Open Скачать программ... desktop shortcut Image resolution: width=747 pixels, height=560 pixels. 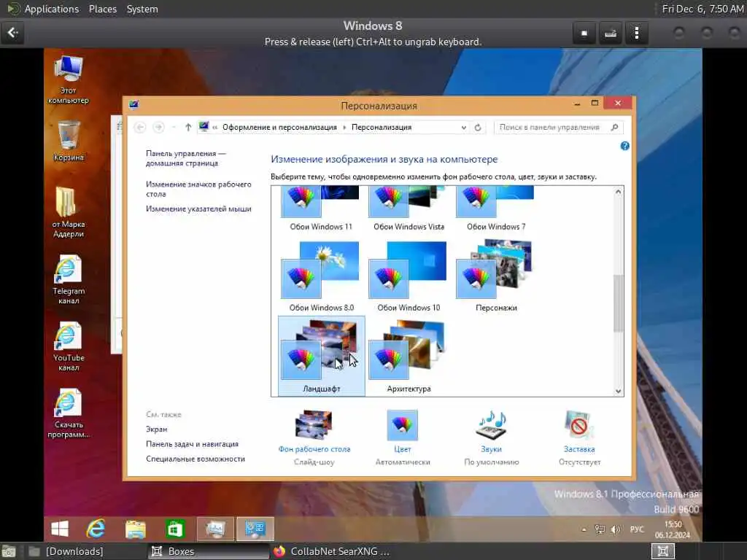[x=68, y=413]
